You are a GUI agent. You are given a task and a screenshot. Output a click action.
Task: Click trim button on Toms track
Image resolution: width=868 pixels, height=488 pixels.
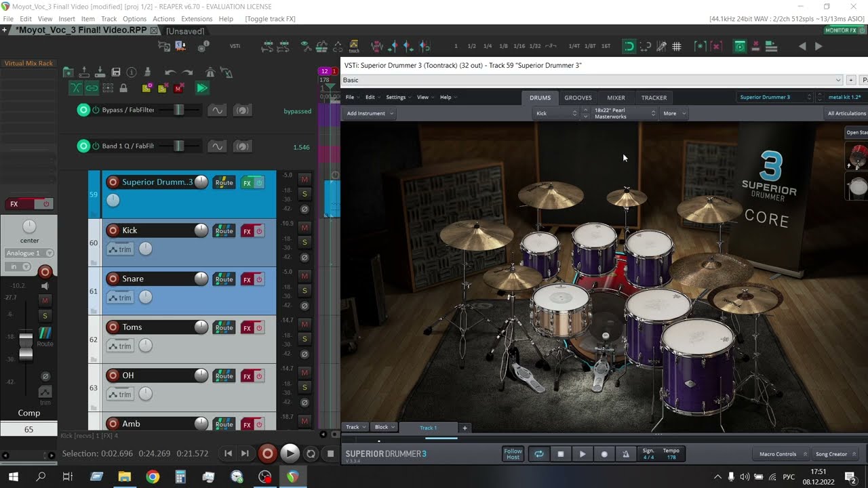click(120, 346)
